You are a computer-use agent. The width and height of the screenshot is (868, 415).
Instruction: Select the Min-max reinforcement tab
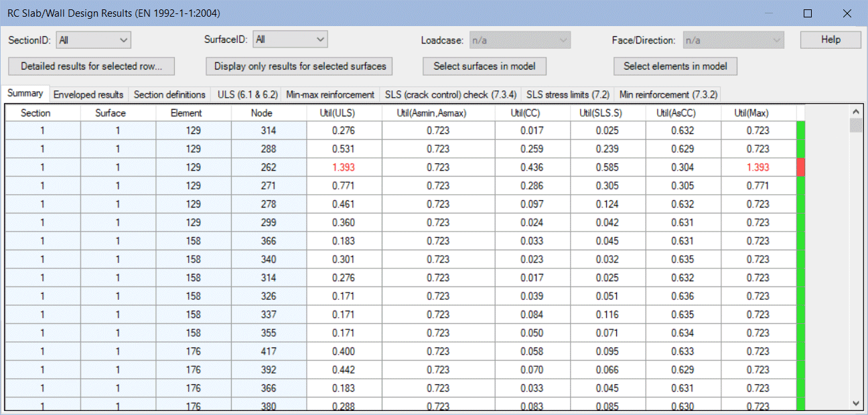(330, 94)
